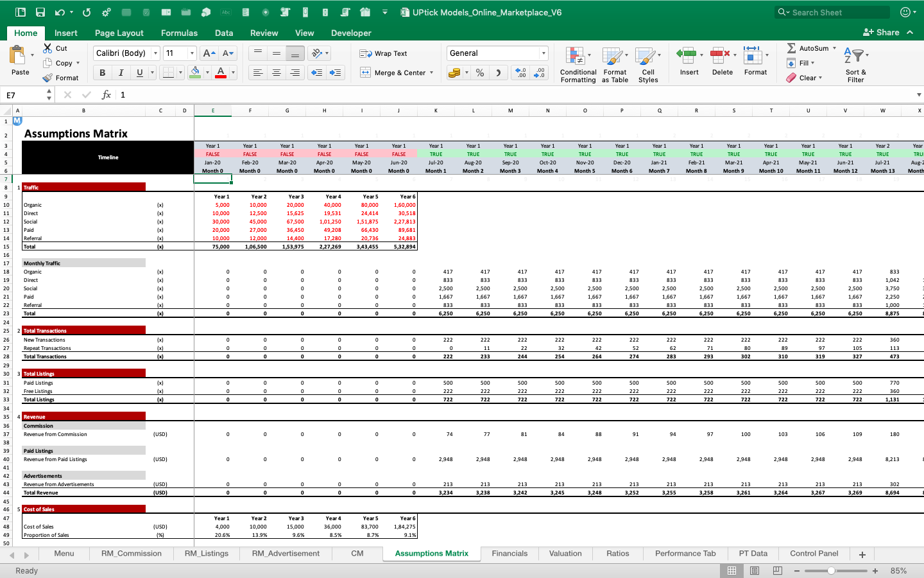The image size is (924, 578).
Task: Click the Copy icon
Action: click(x=47, y=63)
